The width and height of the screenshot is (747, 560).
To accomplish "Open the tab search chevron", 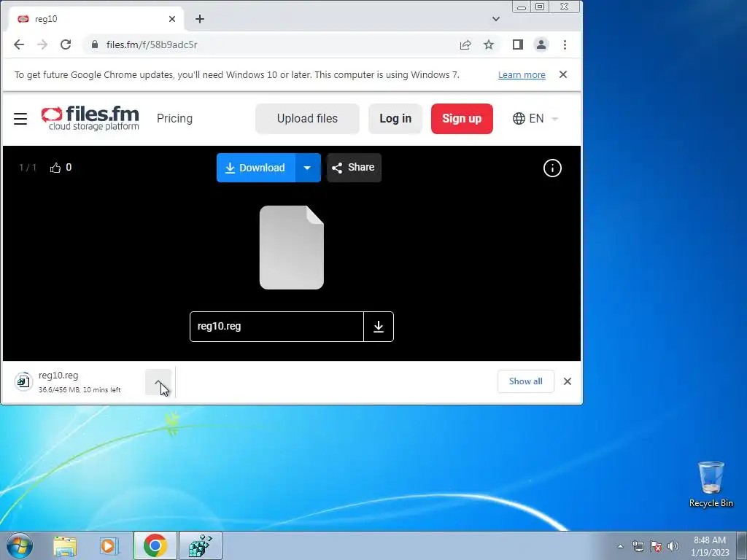I will [x=496, y=19].
